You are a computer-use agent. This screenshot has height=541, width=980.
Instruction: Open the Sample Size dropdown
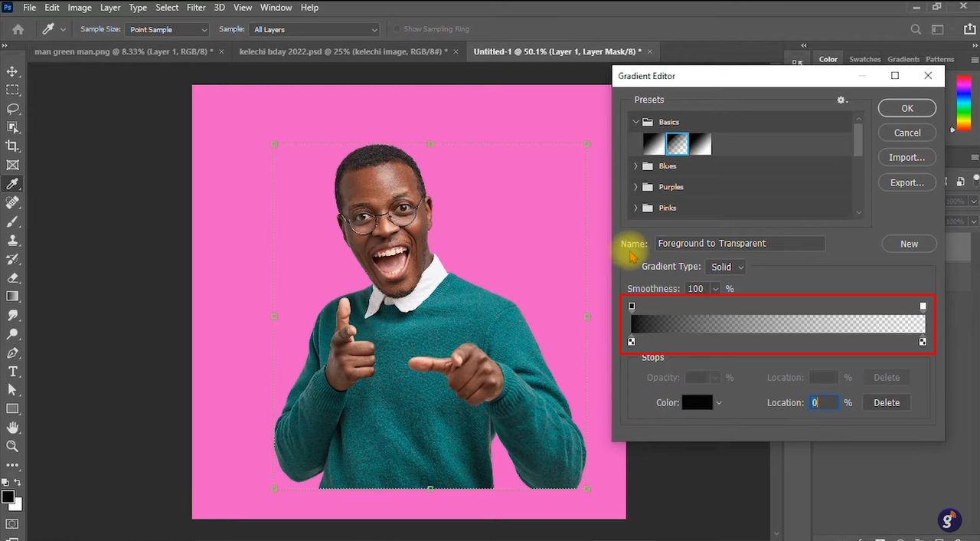tap(168, 30)
